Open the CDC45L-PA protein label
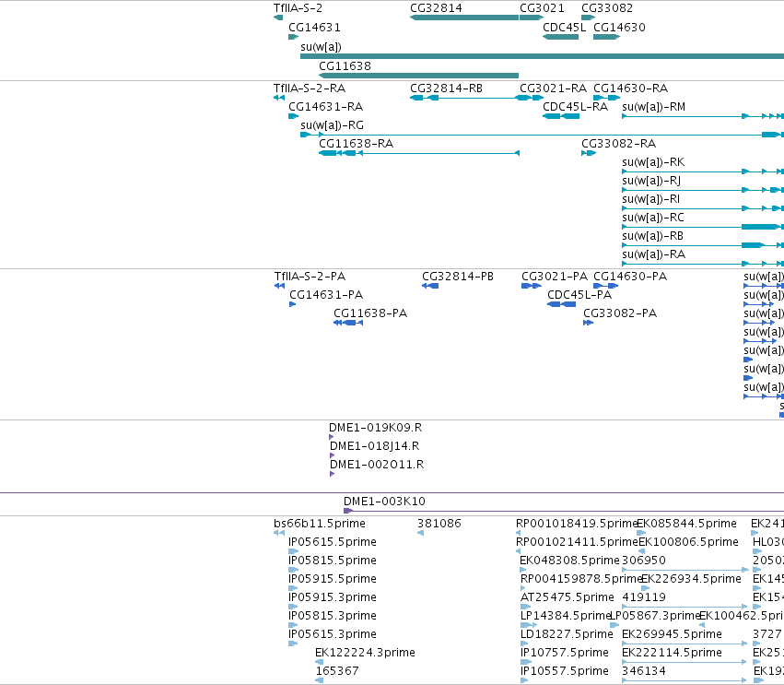 (x=579, y=295)
